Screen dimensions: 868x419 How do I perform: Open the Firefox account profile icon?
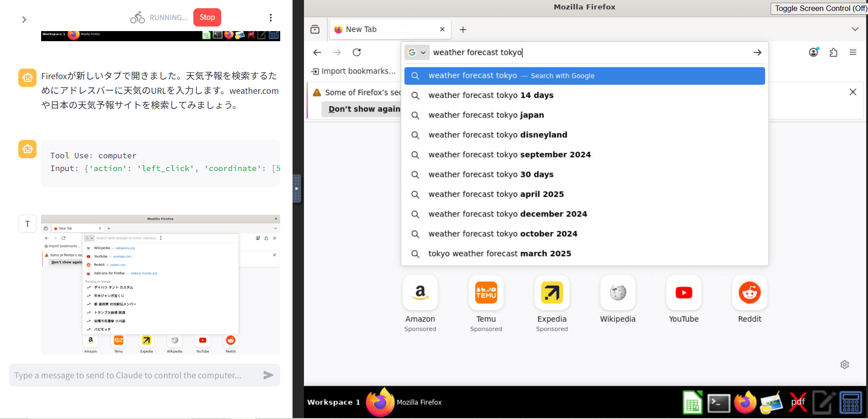814,52
